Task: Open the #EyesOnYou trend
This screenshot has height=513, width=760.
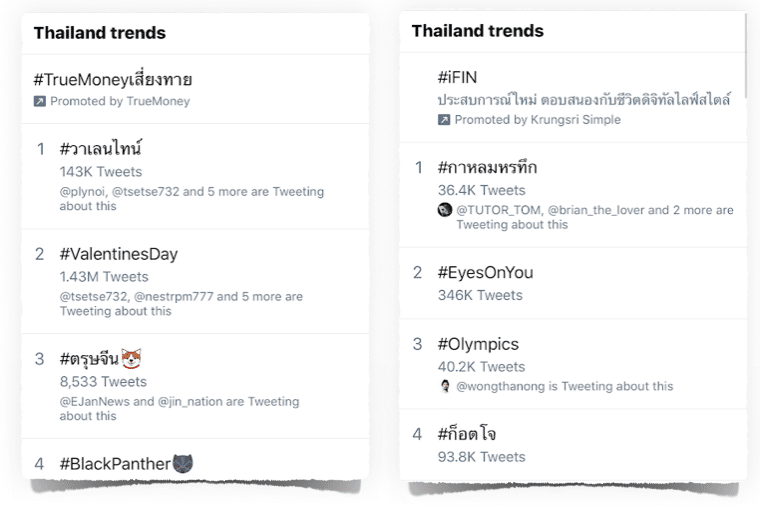Action: tap(485, 272)
